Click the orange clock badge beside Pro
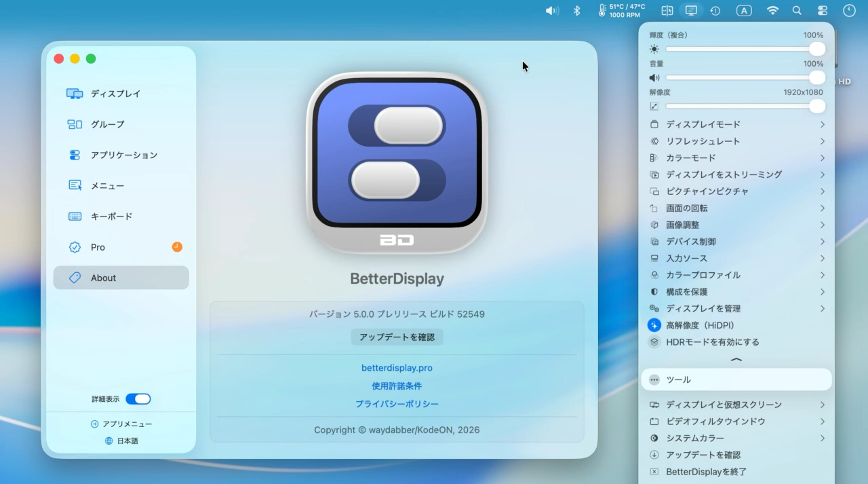The height and width of the screenshot is (484, 868). 177,247
